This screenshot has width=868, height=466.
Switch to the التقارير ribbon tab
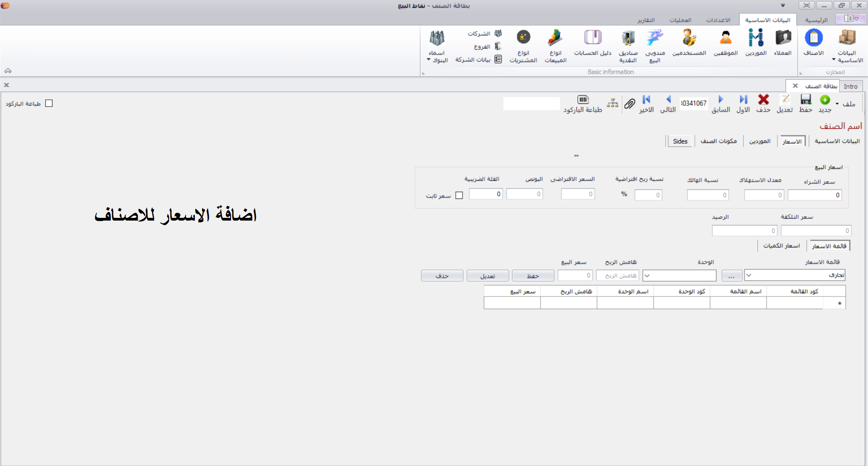tap(646, 20)
